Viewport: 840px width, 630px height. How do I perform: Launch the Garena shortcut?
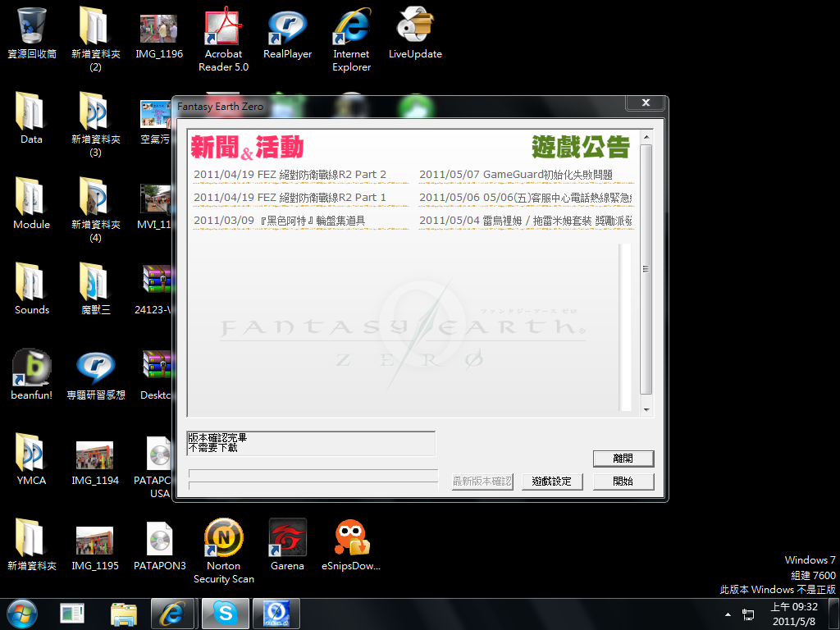click(x=287, y=545)
